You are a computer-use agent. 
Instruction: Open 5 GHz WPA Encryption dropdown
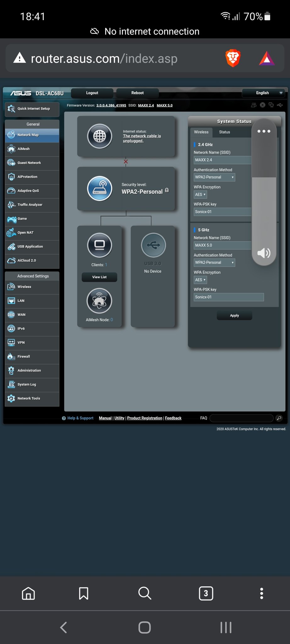point(200,280)
